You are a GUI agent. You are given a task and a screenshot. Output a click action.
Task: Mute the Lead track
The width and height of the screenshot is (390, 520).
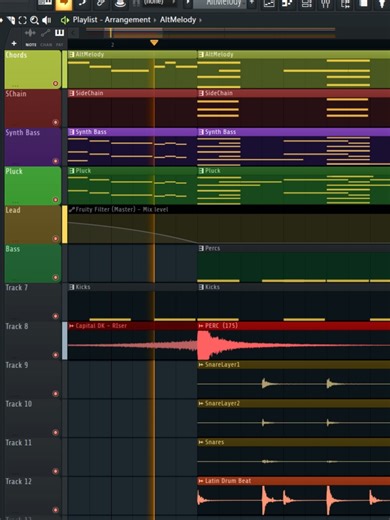56,239
